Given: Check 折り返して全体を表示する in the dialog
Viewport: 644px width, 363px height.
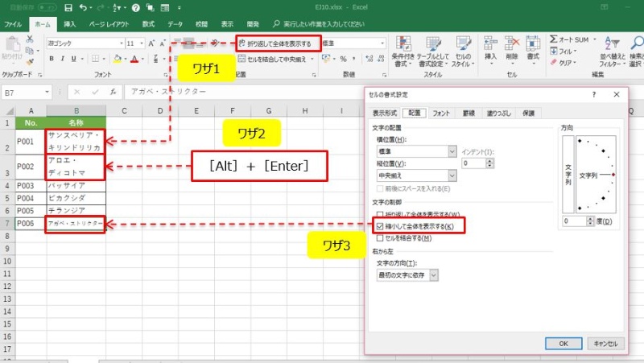Looking at the screenshot, I should pos(380,215).
